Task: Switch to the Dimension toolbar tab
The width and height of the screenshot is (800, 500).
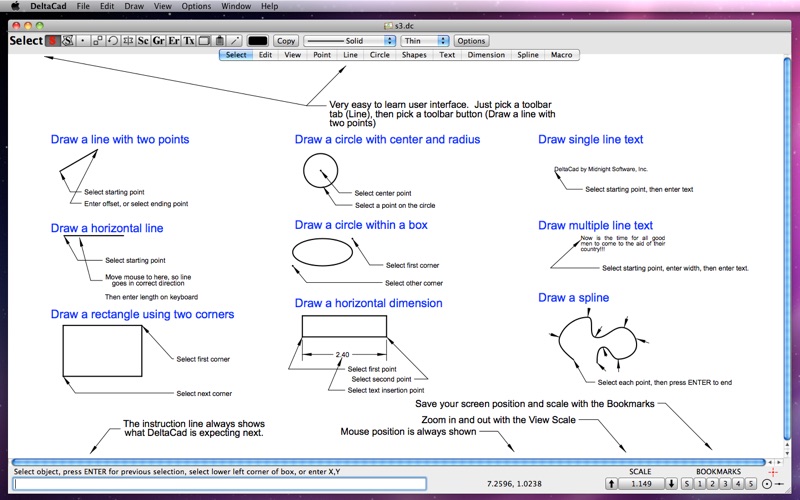Action: click(x=486, y=55)
